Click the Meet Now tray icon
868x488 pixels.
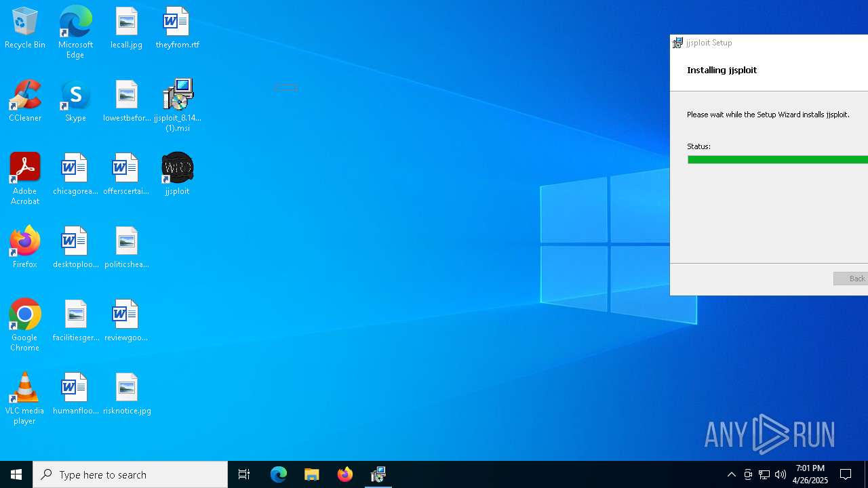click(x=748, y=474)
